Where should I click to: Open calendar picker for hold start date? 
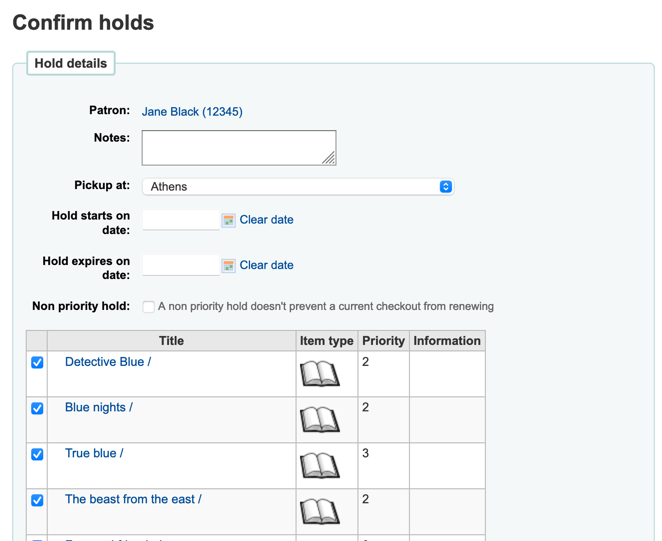click(228, 220)
